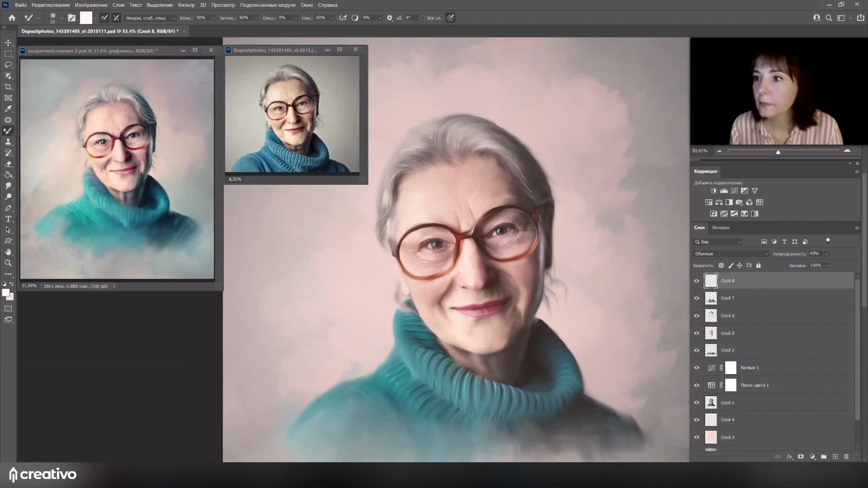Create a new layer icon
The image size is (868, 488).
[835, 457]
